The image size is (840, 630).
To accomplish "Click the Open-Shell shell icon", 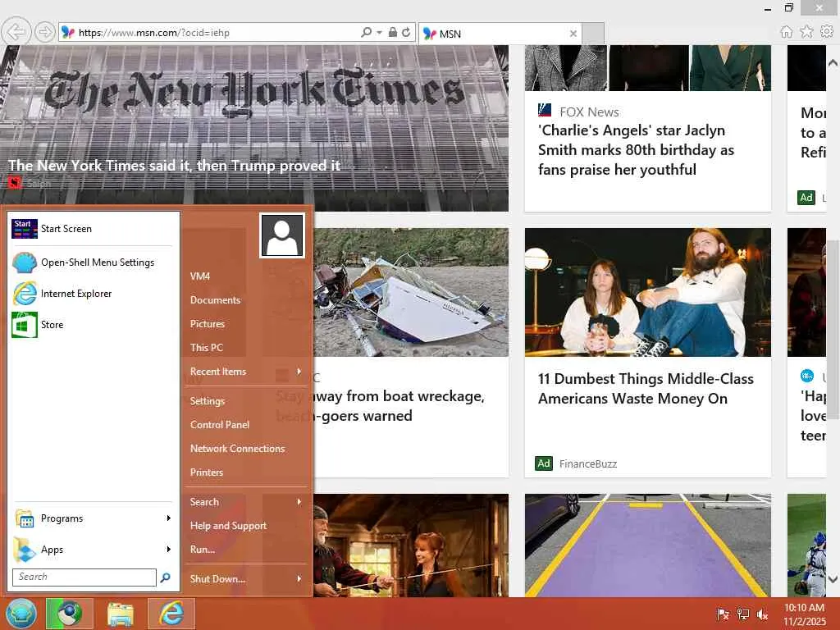I will point(25,262).
